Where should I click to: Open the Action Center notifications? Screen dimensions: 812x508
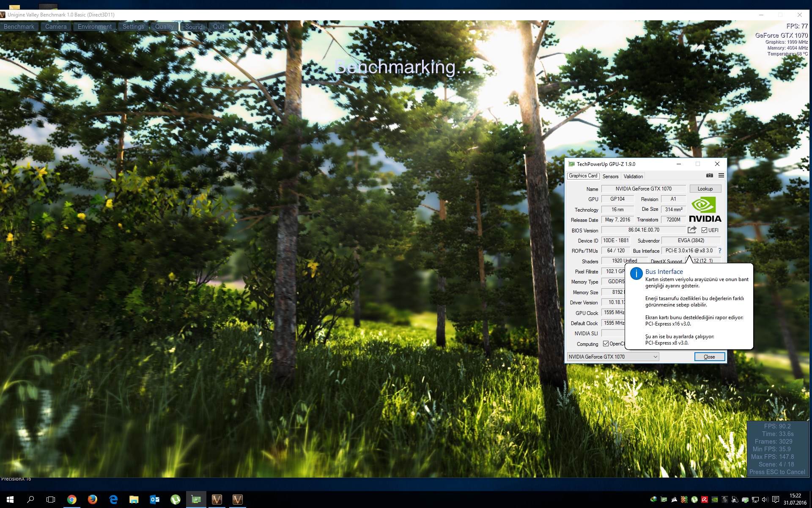[776, 500]
